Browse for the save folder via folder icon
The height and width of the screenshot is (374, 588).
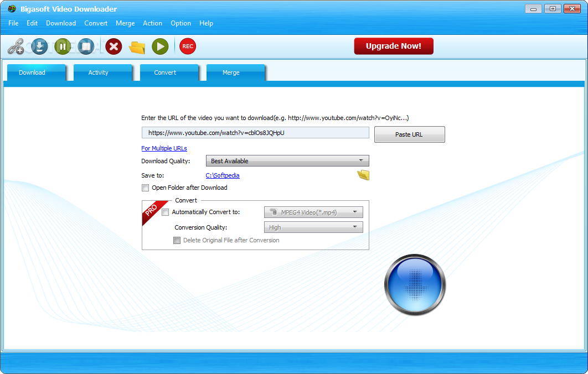pyautogui.click(x=363, y=175)
